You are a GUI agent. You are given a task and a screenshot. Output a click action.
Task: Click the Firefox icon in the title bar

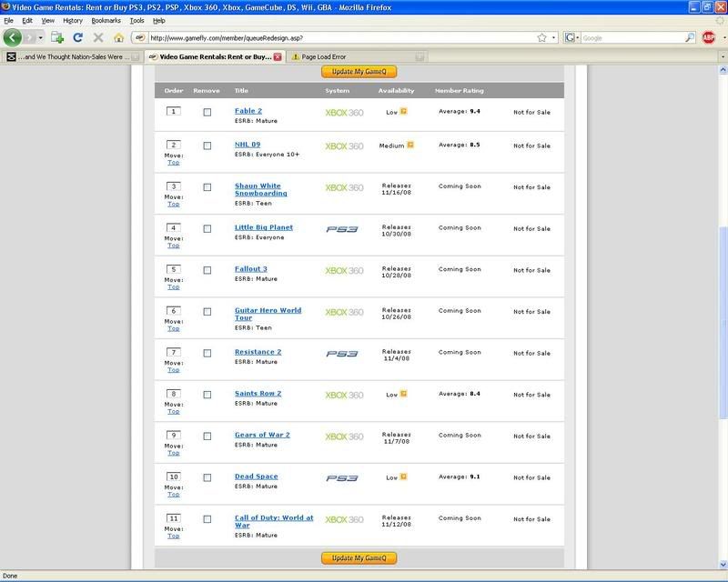[5, 7]
